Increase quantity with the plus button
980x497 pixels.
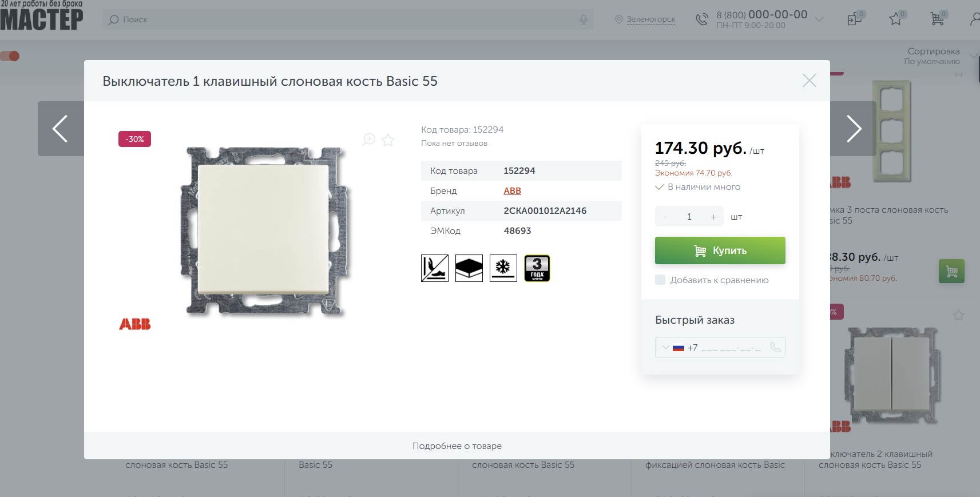pyautogui.click(x=713, y=217)
